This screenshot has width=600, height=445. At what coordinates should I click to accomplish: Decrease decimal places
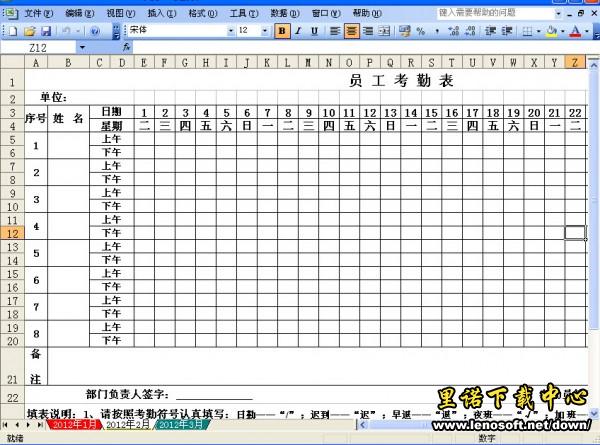[470, 31]
